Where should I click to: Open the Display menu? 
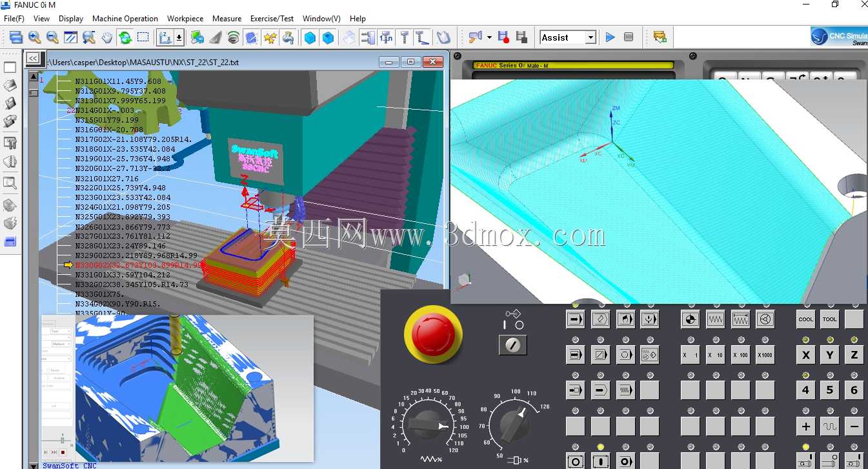[x=71, y=19]
